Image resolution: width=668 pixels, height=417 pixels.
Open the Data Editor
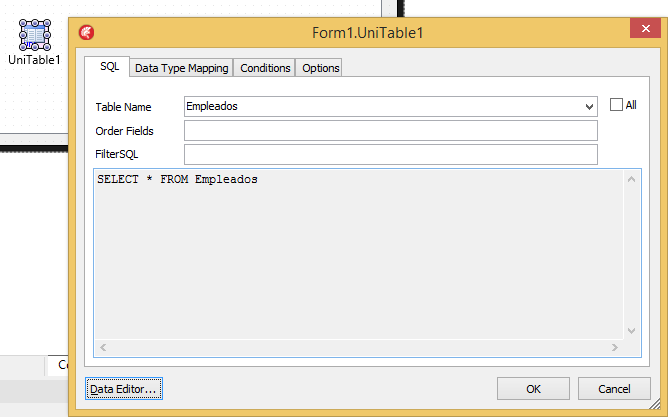[123, 388]
